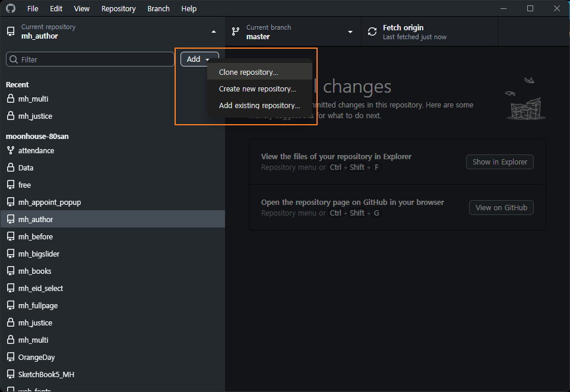Image resolution: width=570 pixels, height=392 pixels.
Task: Select mh_multi under Recent
Action: tap(112, 99)
